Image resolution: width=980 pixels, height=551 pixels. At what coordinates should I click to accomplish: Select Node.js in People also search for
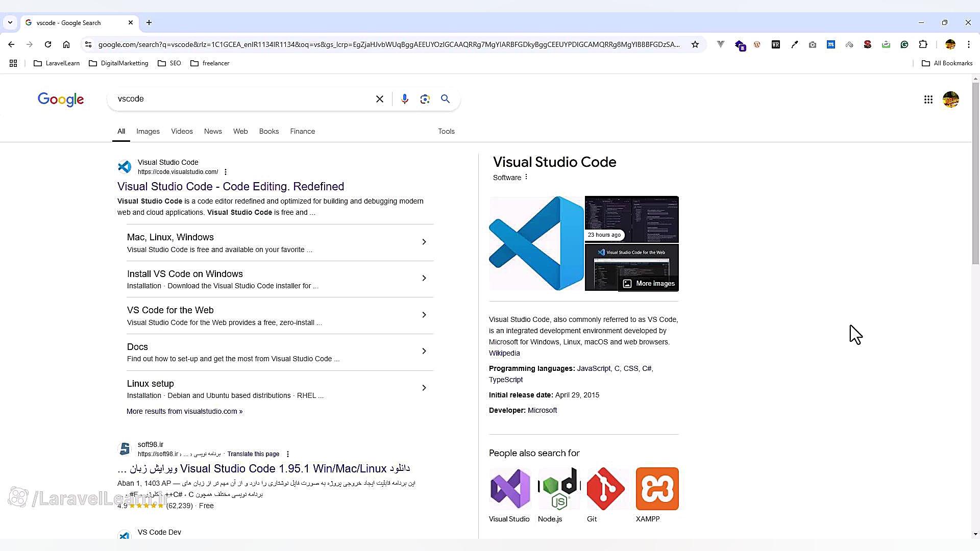tap(559, 495)
